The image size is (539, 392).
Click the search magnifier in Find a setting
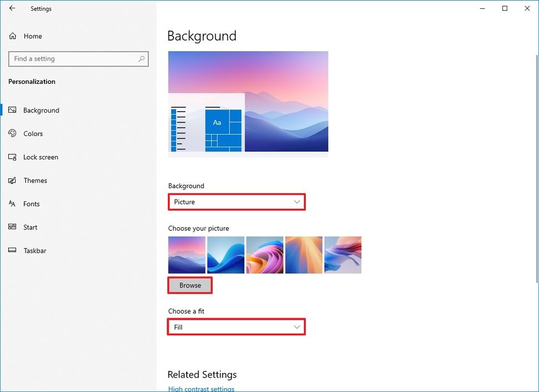tap(142, 58)
